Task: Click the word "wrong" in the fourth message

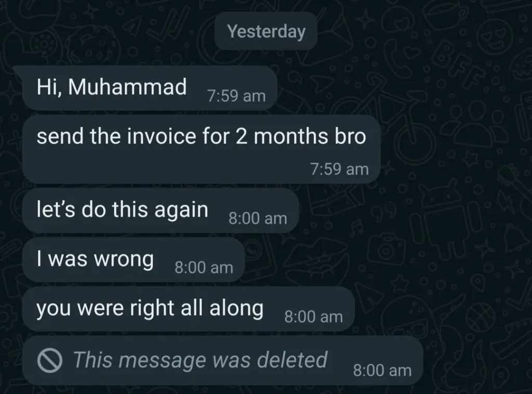Action: pyautogui.click(x=124, y=259)
